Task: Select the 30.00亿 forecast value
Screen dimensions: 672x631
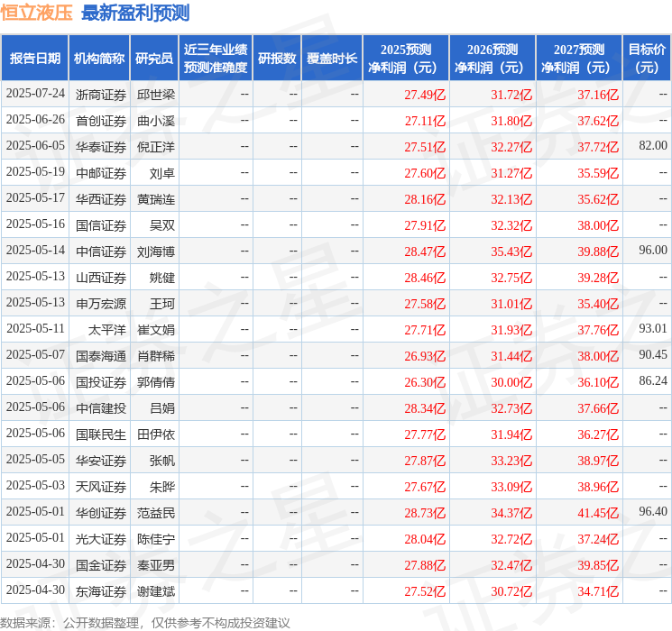Action: pyautogui.click(x=511, y=382)
